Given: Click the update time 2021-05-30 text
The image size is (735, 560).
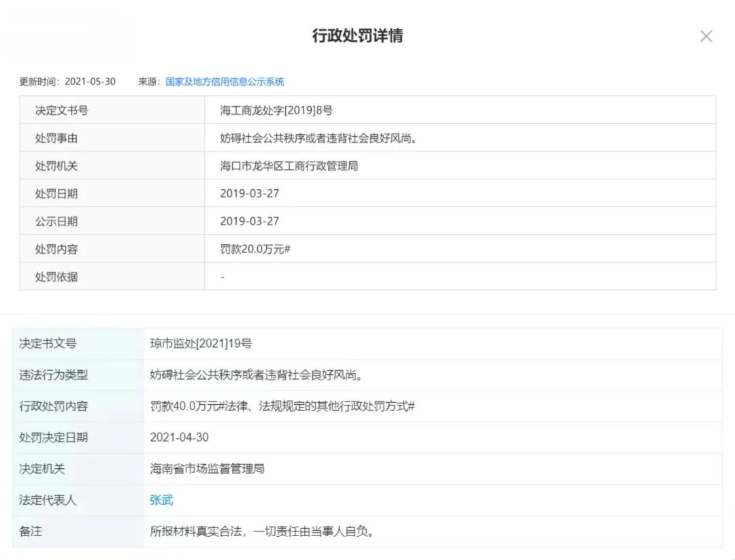Looking at the screenshot, I should pyautogui.click(x=90, y=82).
